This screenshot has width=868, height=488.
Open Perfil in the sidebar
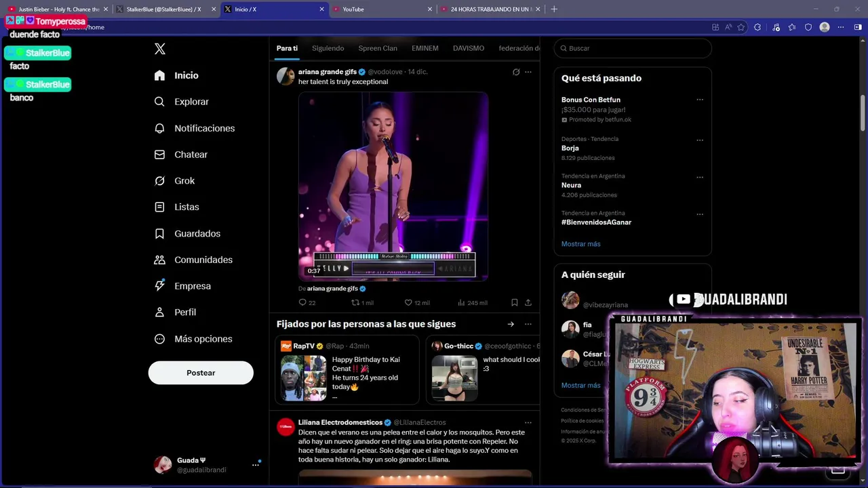click(175, 312)
